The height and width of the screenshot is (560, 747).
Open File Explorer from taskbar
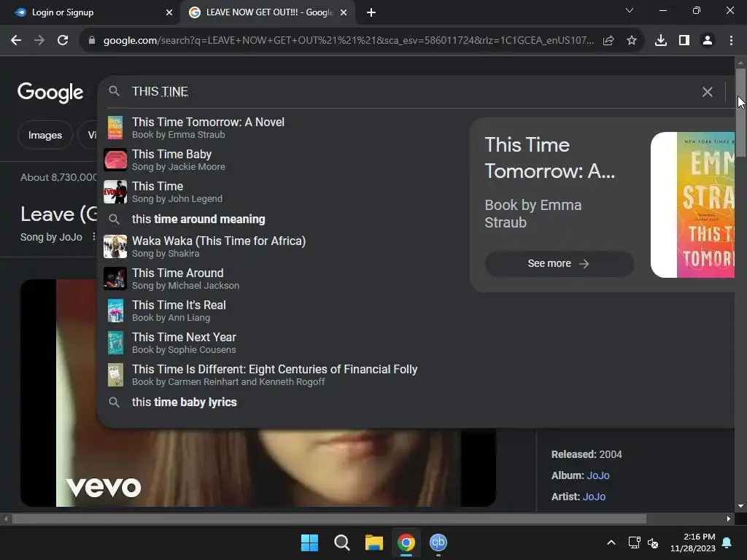374,542
